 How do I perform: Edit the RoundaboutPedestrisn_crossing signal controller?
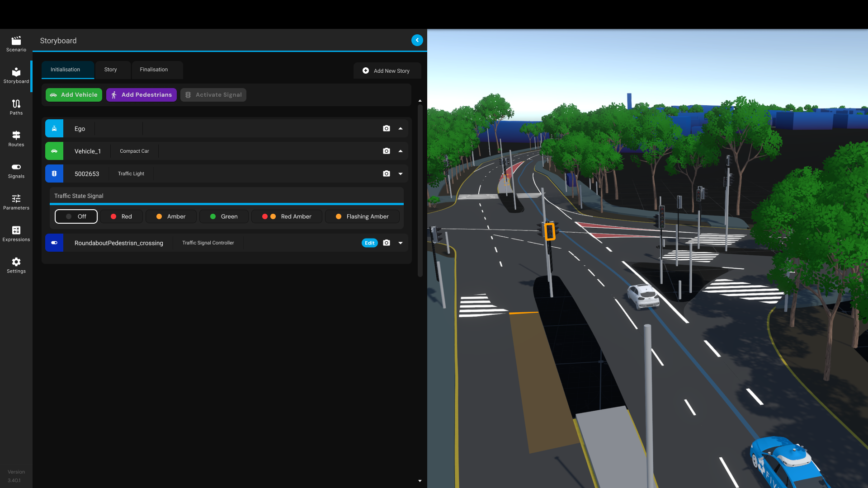(369, 243)
